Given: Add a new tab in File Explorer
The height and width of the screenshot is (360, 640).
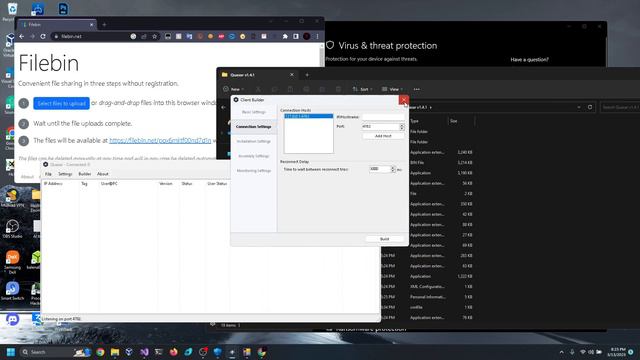Looking at the screenshot, I should click(307, 75).
